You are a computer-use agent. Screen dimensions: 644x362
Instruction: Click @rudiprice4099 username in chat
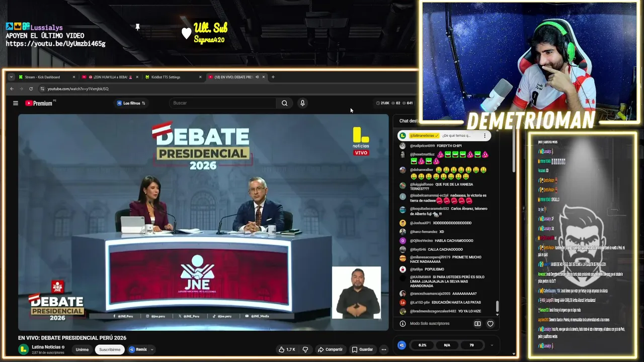pos(422,146)
